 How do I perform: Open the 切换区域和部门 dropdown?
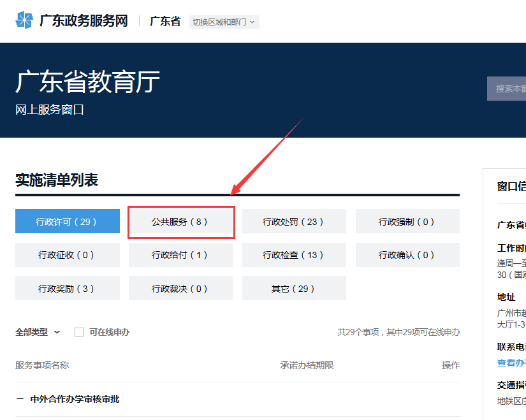pyautogui.click(x=224, y=22)
